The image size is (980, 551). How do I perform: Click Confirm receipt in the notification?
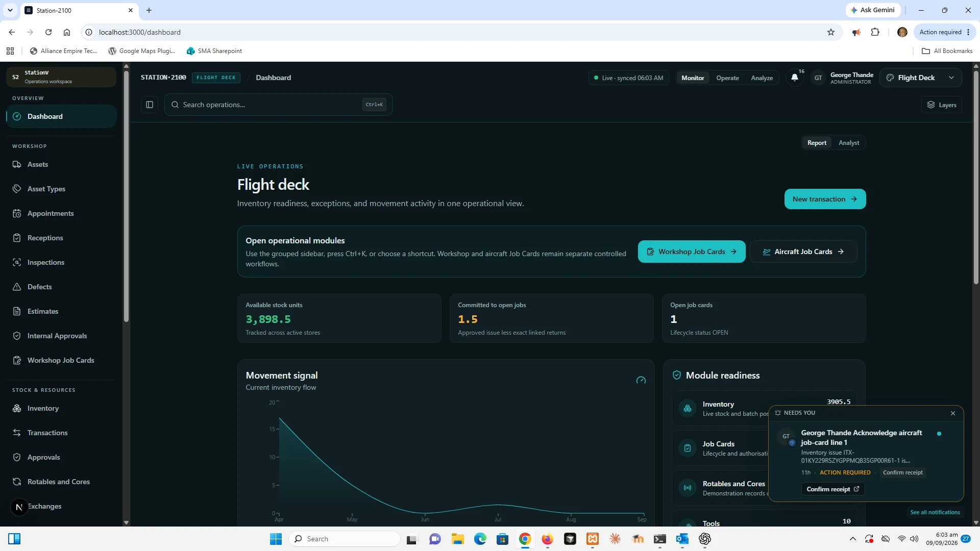click(832, 489)
